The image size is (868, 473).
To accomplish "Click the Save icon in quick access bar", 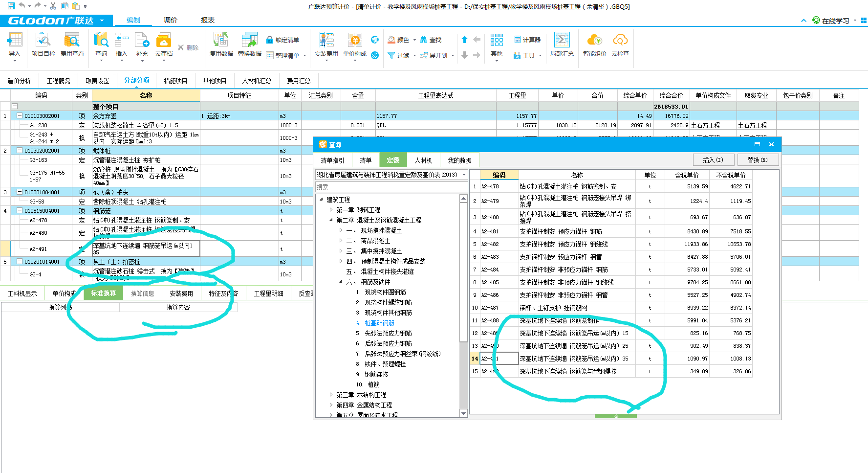I will point(11,6).
